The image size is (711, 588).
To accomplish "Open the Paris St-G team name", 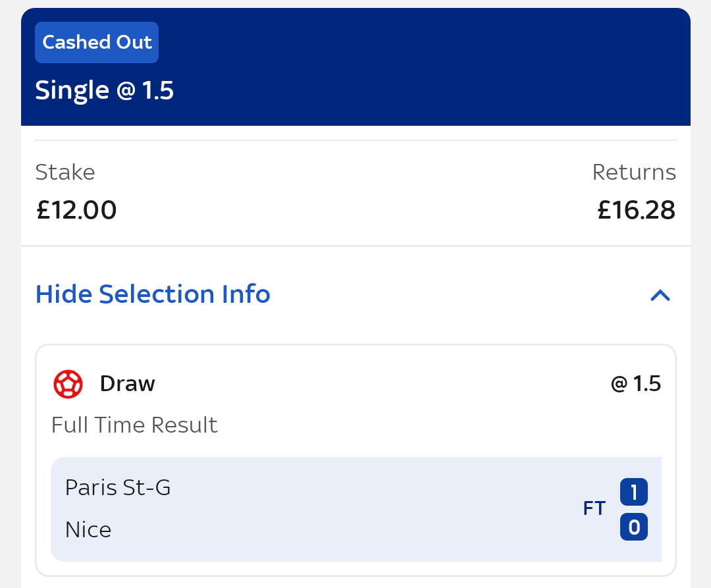I will pyautogui.click(x=118, y=487).
